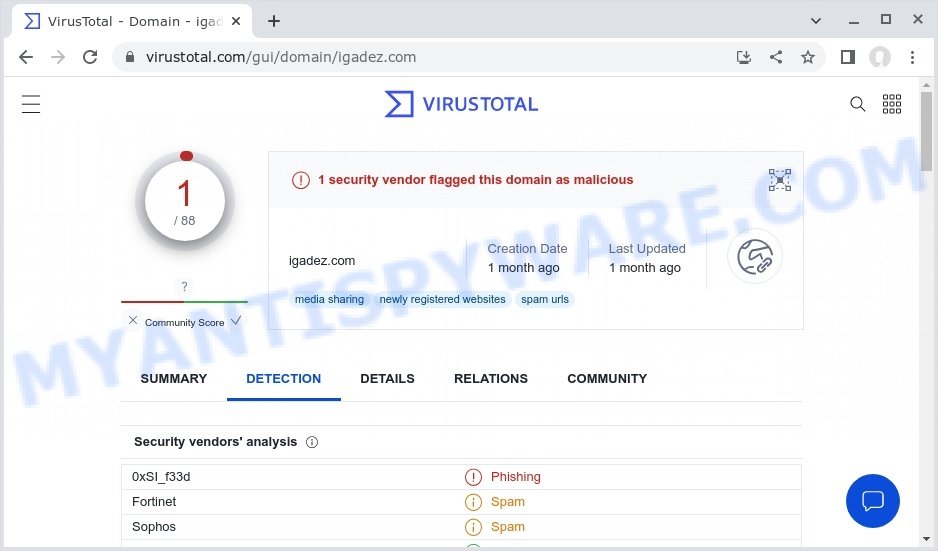Image resolution: width=938 pixels, height=551 pixels.
Task: Click the community score question mark
Action: tap(184, 287)
